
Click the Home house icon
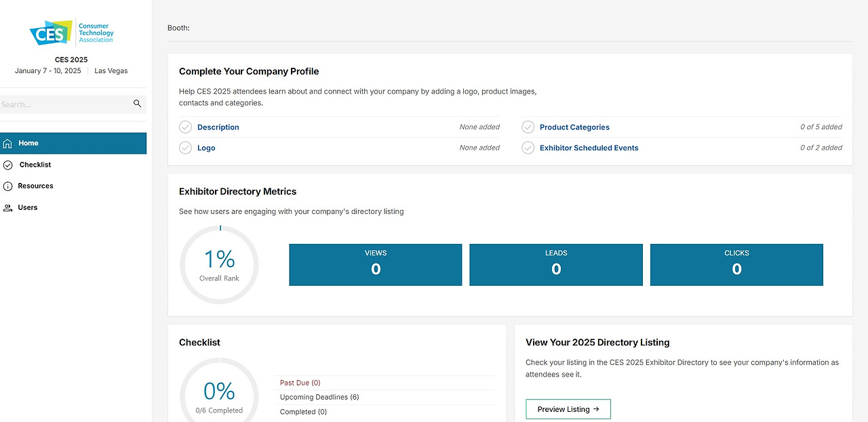pyautogui.click(x=8, y=144)
